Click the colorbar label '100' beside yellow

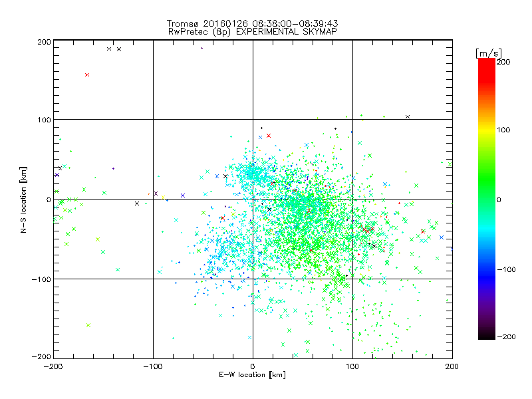click(x=503, y=130)
